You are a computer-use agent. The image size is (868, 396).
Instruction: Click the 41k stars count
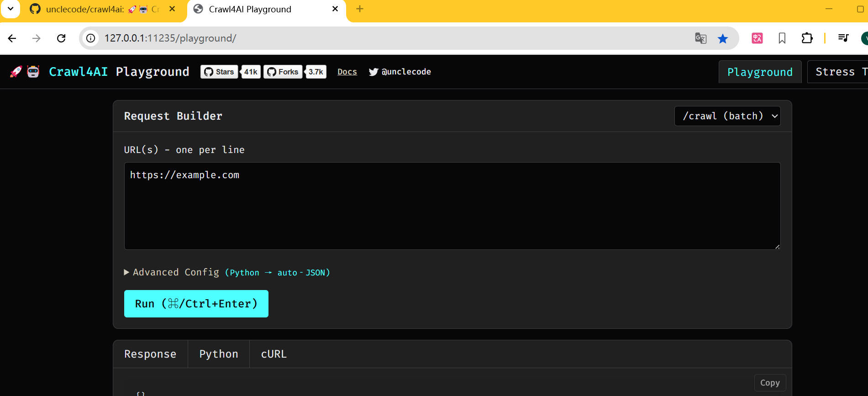coord(250,72)
